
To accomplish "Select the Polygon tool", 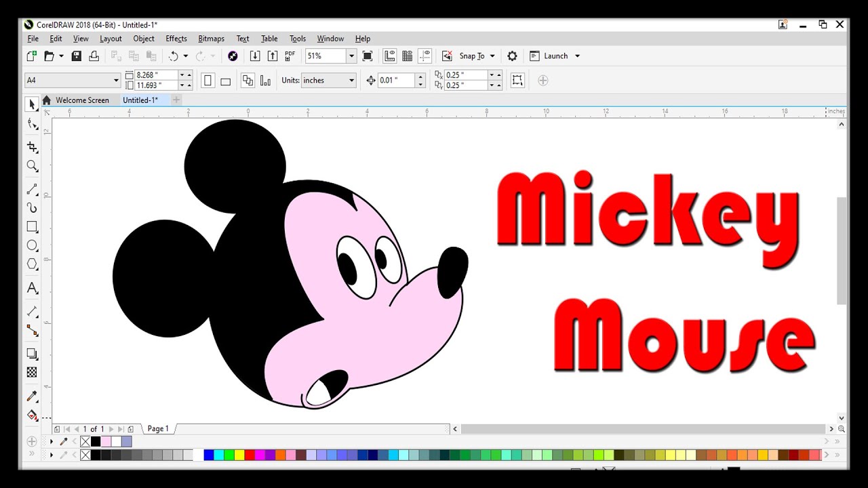I will point(32,264).
